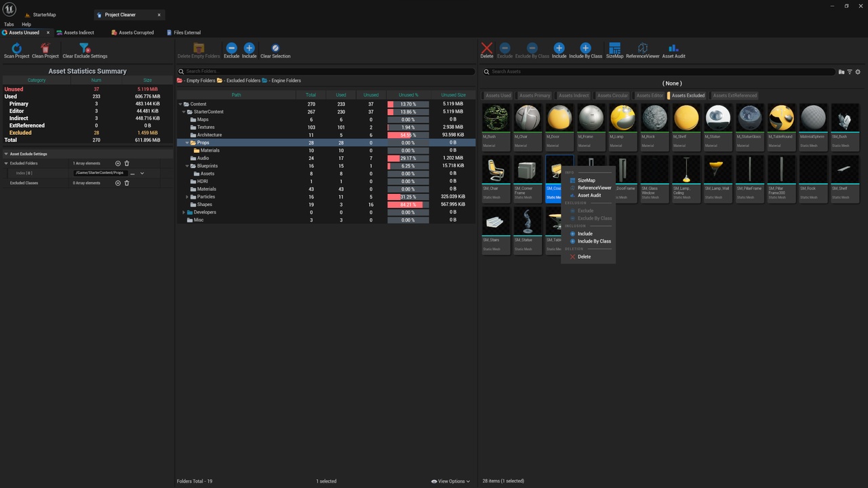The image size is (868, 488).
Task: Select the SM_Lamp_Ceiling mesh thumbnail
Action: pyautogui.click(x=686, y=179)
